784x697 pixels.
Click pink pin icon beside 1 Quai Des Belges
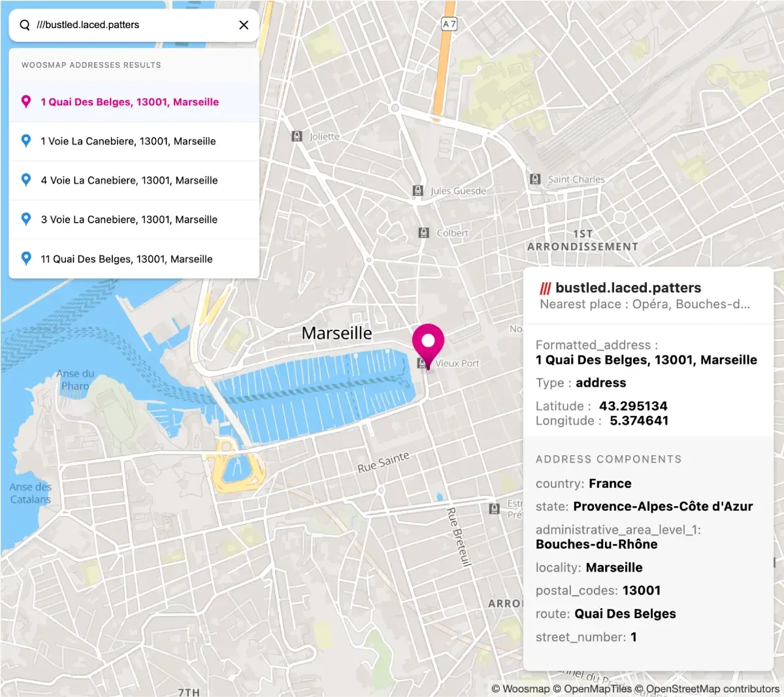(x=26, y=102)
